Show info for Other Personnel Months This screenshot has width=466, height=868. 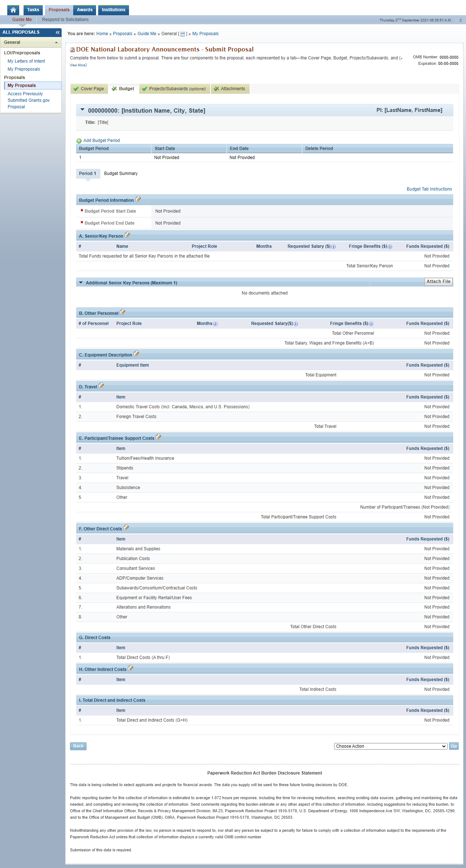[215, 324]
